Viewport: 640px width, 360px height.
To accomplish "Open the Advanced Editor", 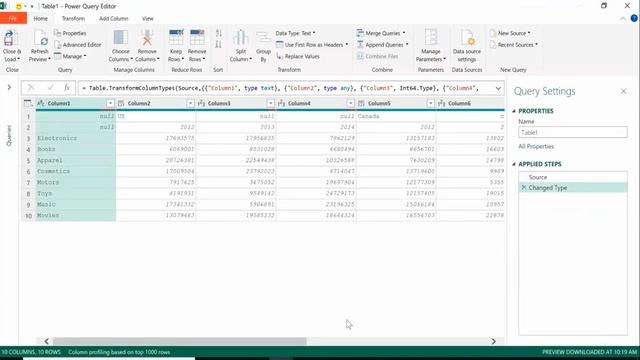I will pyautogui.click(x=78, y=45).
